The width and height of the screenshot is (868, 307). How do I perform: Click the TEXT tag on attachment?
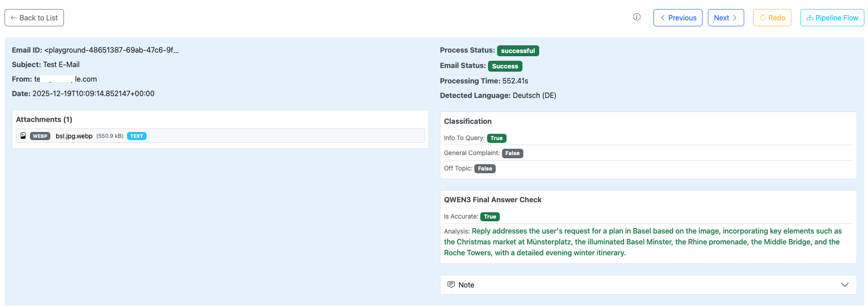(137, 136)
